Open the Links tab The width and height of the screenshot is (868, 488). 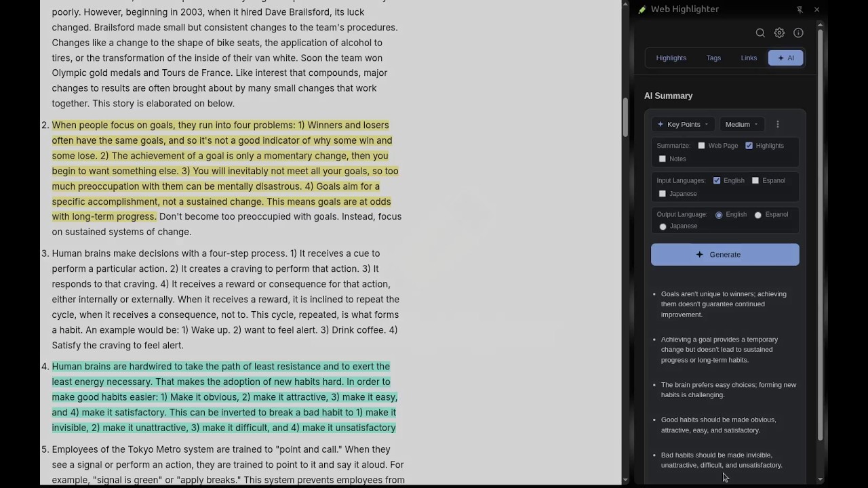click(x=749, y=58)
